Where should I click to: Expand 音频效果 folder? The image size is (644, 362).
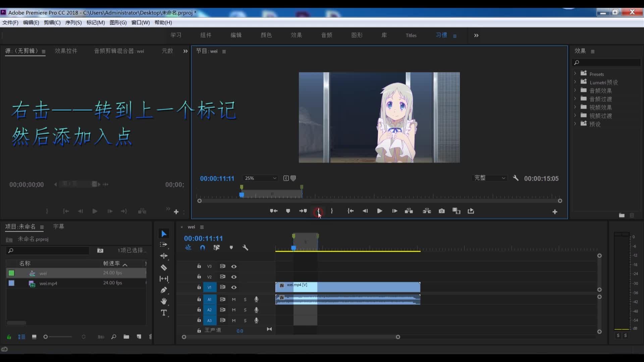575,90
